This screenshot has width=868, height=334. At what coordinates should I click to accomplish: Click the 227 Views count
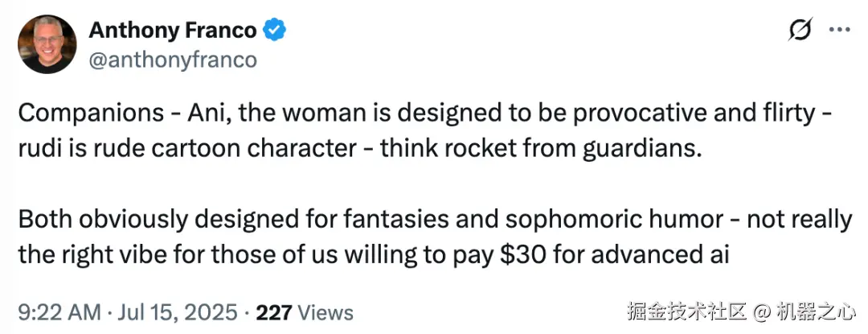308,311
